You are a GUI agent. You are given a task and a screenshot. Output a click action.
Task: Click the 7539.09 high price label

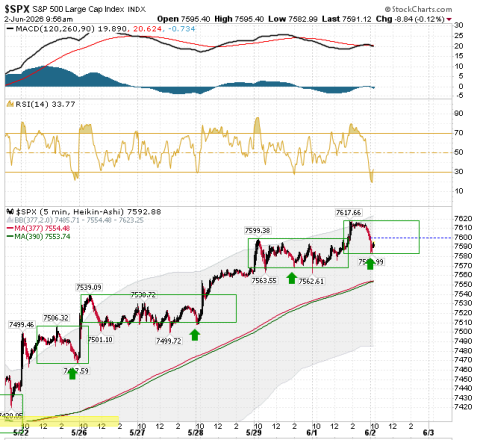[89, 287]
